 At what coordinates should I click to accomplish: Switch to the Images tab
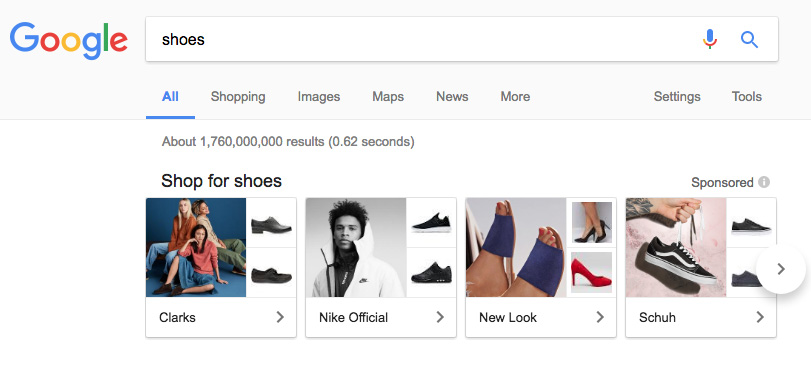tap(319, 97)
